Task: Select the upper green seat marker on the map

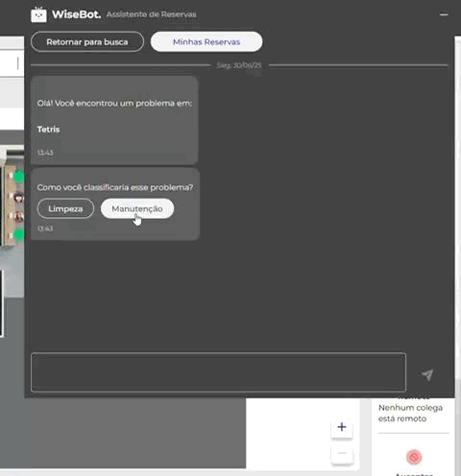Action: [19, 177]
